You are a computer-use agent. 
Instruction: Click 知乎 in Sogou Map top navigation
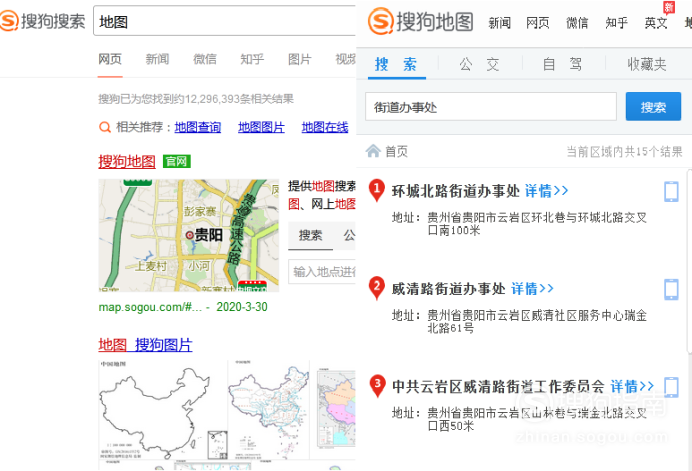pyautogui.click(x=617, y=23)
